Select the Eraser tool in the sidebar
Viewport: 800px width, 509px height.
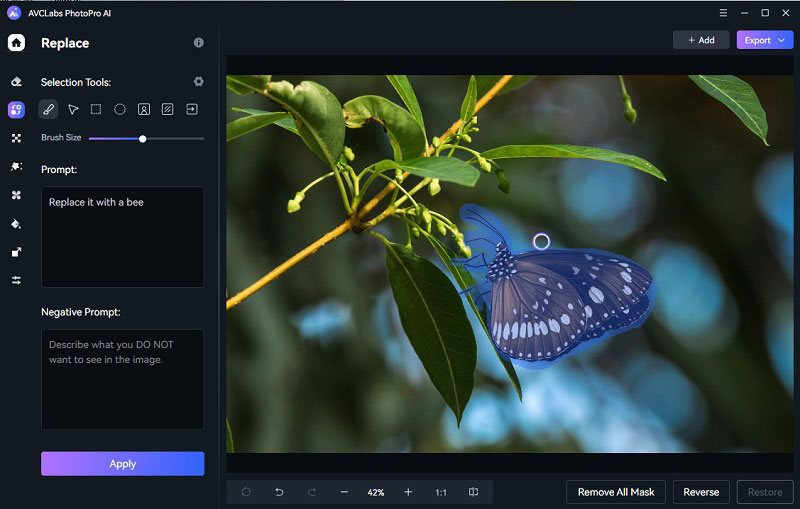coord(16,82)
